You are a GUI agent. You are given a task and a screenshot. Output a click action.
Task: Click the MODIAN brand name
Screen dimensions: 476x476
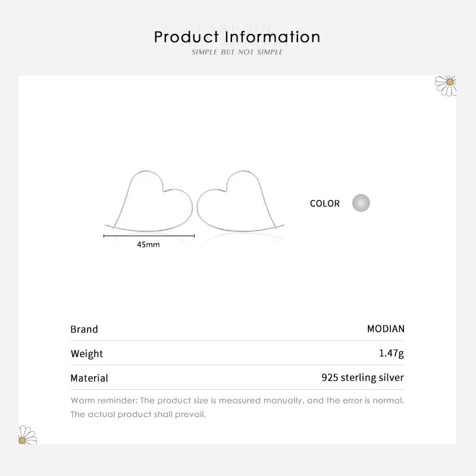[x=386, y=329]
